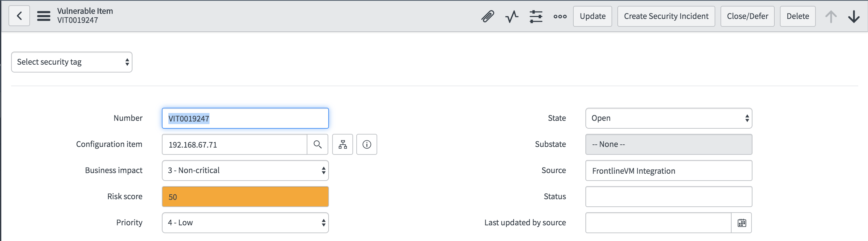The height and width of the screenshot is (241, 868).
Task: Click the Configuration item lookup magnifier
Action: coord(318,145)
